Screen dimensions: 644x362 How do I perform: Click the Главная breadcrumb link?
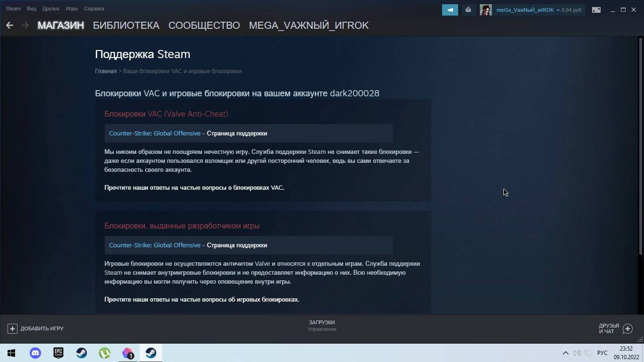pos(106,71)
